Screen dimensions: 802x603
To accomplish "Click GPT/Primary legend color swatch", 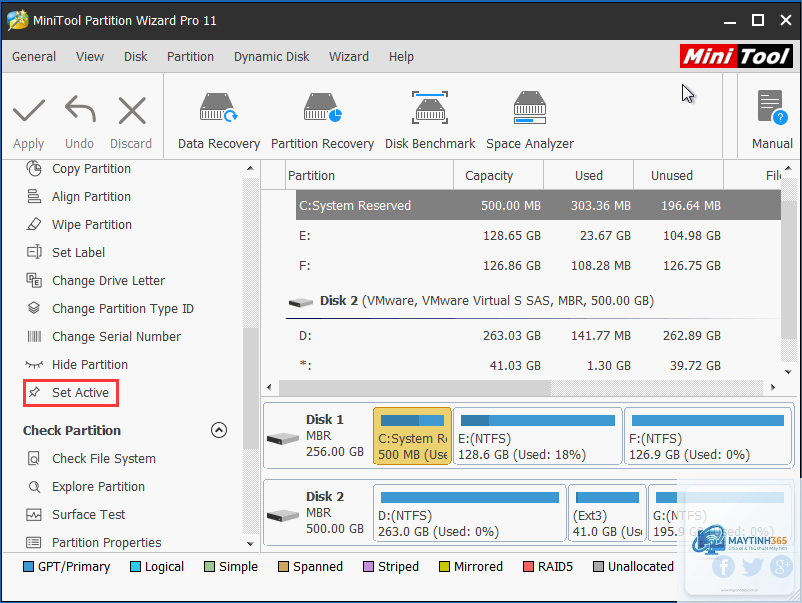I will (29, 567).
